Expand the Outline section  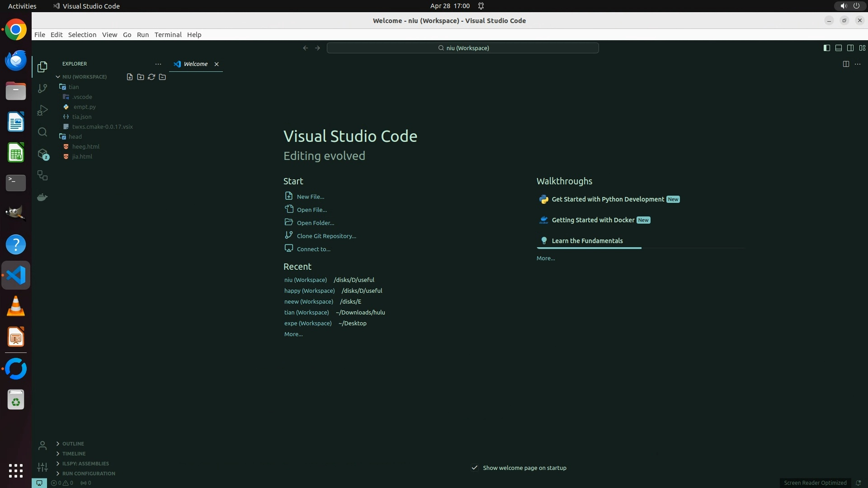(73, 444)
